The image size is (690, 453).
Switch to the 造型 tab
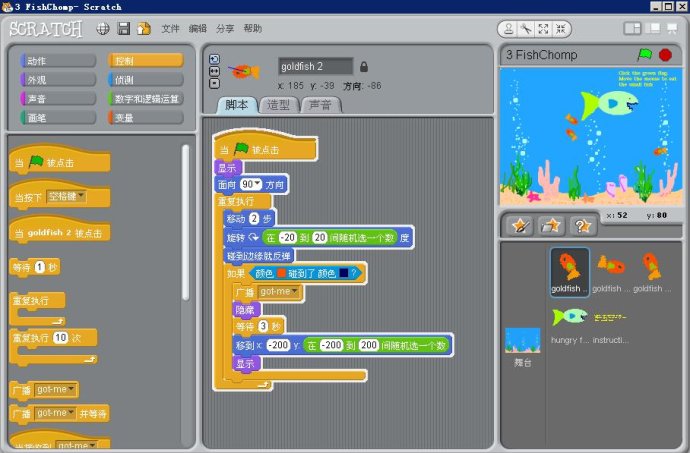(279, 105)
